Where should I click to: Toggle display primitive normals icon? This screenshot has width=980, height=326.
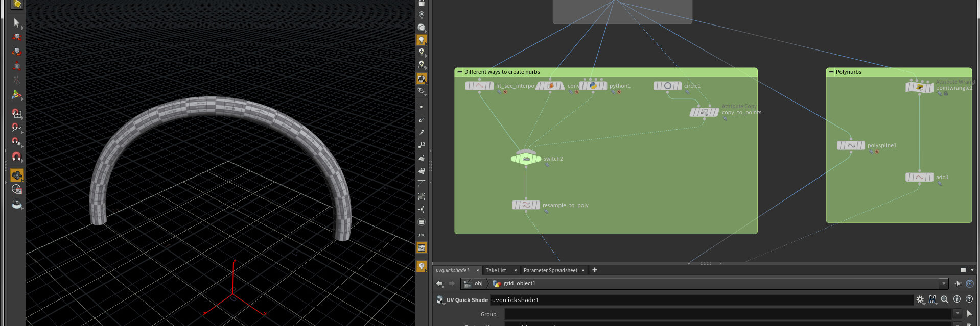click(422, 158)
